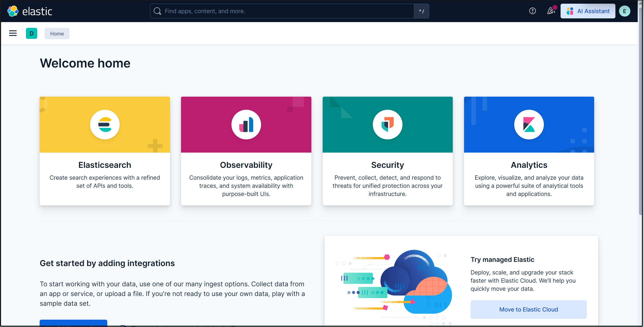This screenshot has width=644, height=327.
Task: Open the newsfeed celebration icon
Action: (551, 11)
